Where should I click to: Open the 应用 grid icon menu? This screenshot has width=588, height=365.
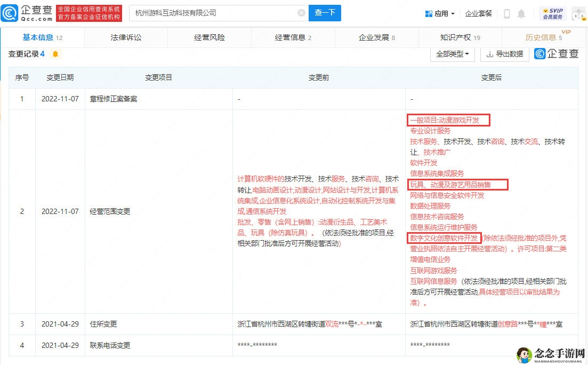[x=429, y=14]
